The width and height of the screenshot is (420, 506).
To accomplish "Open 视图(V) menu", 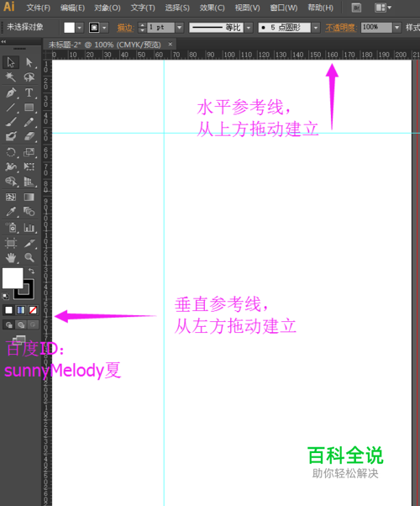I will (x=248, y=8).
